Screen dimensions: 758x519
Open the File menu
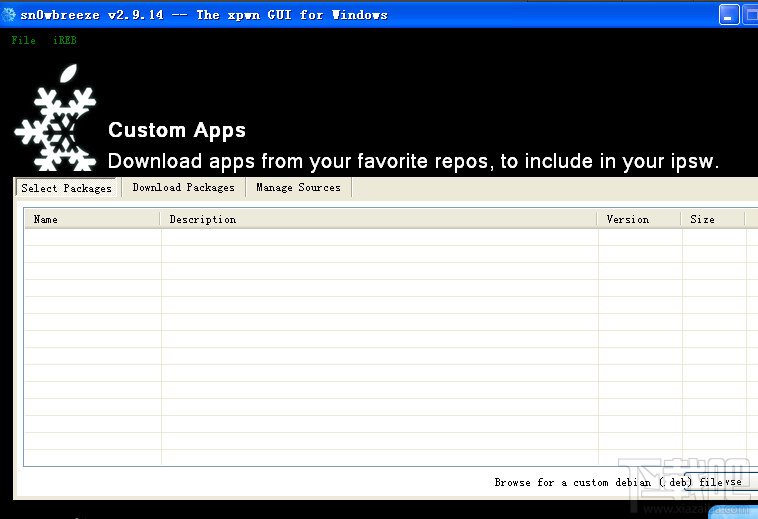pos(23,40)
